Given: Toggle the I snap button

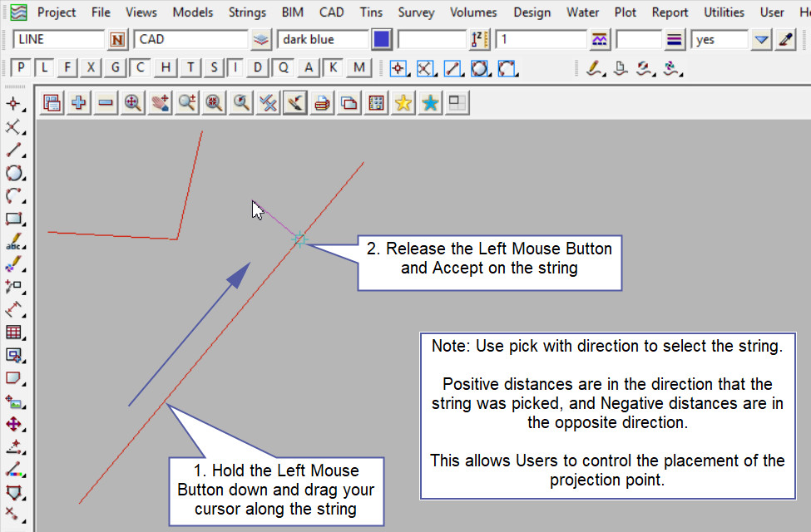Looking at the screenshot, I should (236, 67).
